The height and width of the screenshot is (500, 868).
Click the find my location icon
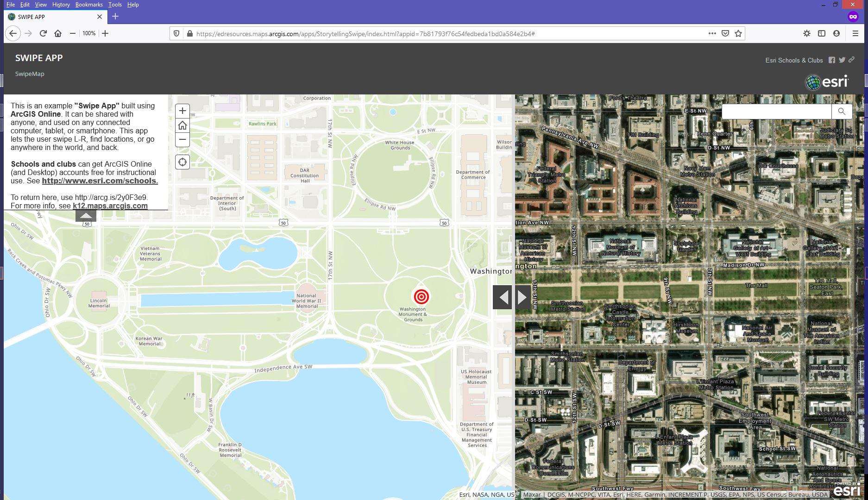coord(182,162)
